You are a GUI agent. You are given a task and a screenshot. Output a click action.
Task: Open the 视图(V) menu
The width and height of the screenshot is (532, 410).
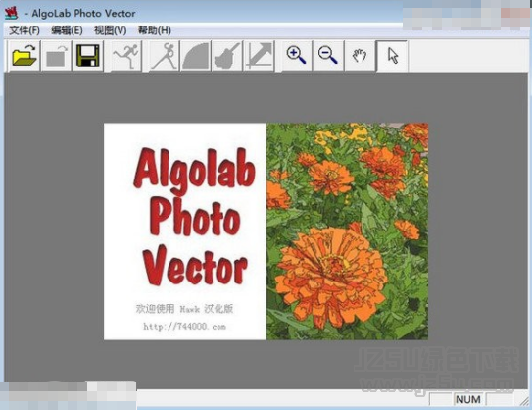tap(110, 30)
